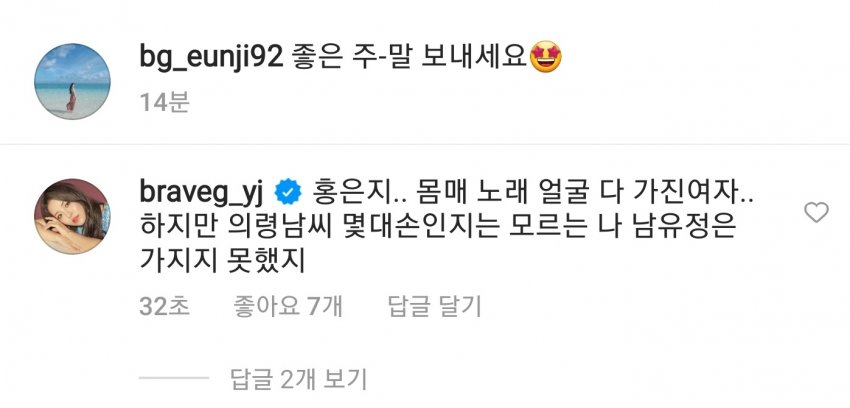850x408 pixels.
Task: Expand replies via 답글 2개 보기
Action: click(x=299, y=379)
